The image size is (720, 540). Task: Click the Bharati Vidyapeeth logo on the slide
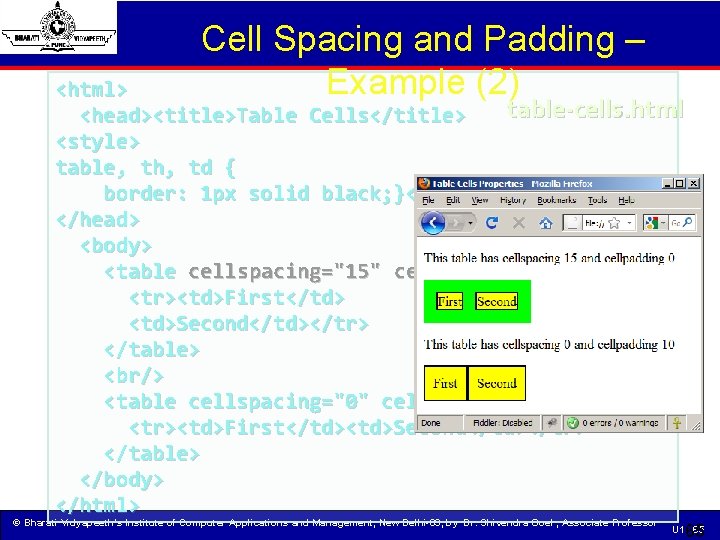click(58, 27)
